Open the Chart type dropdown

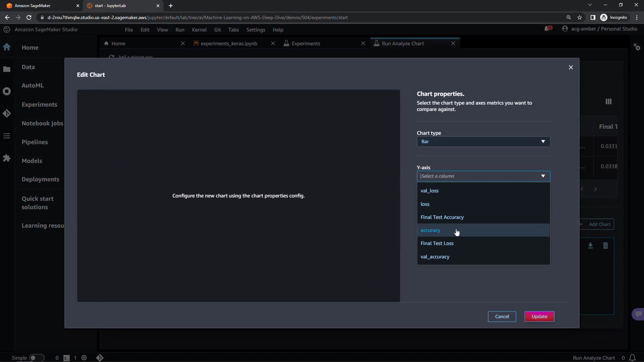(x=483, y=141)
